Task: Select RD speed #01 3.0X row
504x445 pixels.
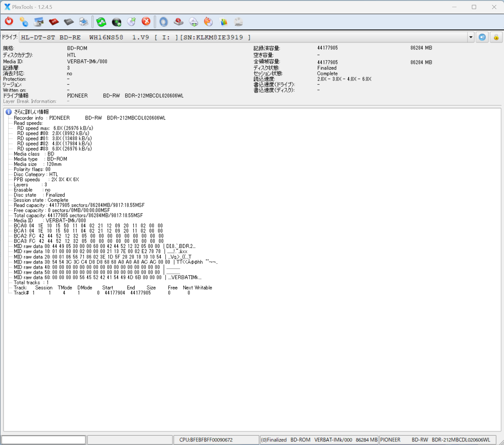Action: tap(54, 138)
